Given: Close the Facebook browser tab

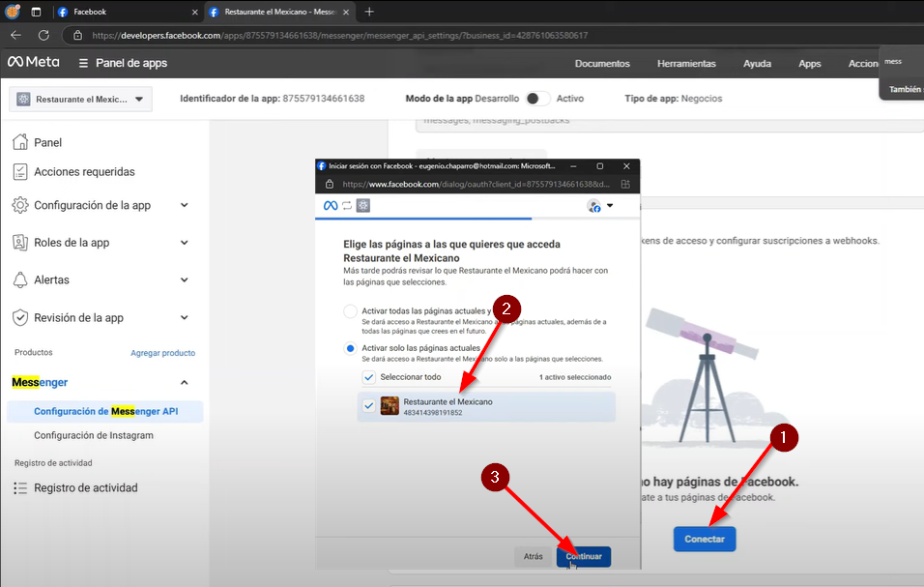Looking at the screenshot, I should click(195, 12).
